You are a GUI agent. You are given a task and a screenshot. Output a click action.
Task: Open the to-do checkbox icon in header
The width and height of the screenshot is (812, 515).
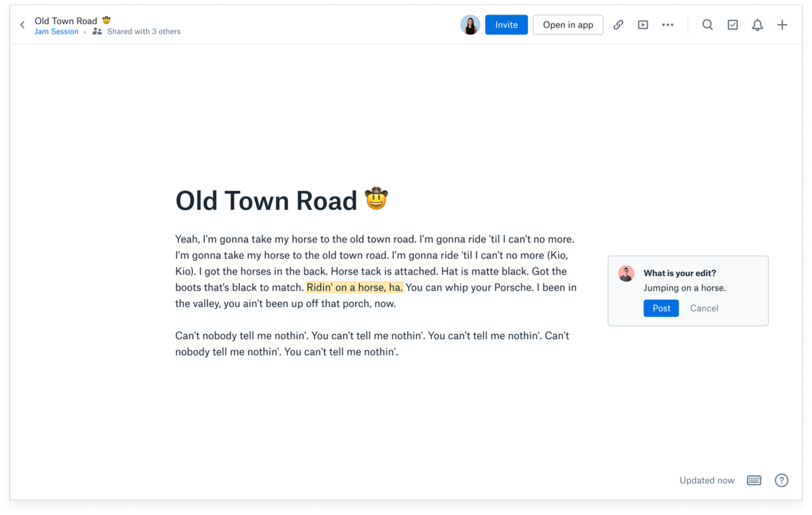732,25
